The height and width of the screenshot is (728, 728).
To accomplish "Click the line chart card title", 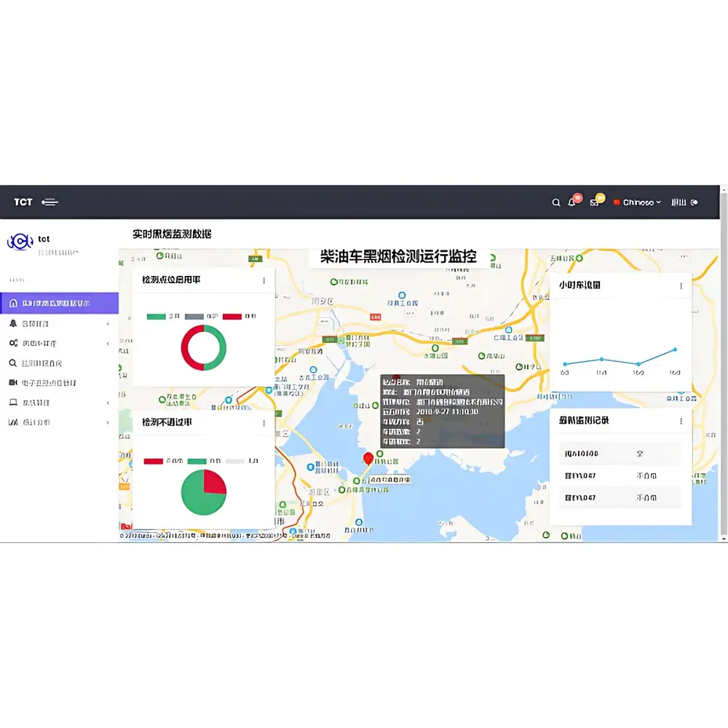I will [579, 285].
